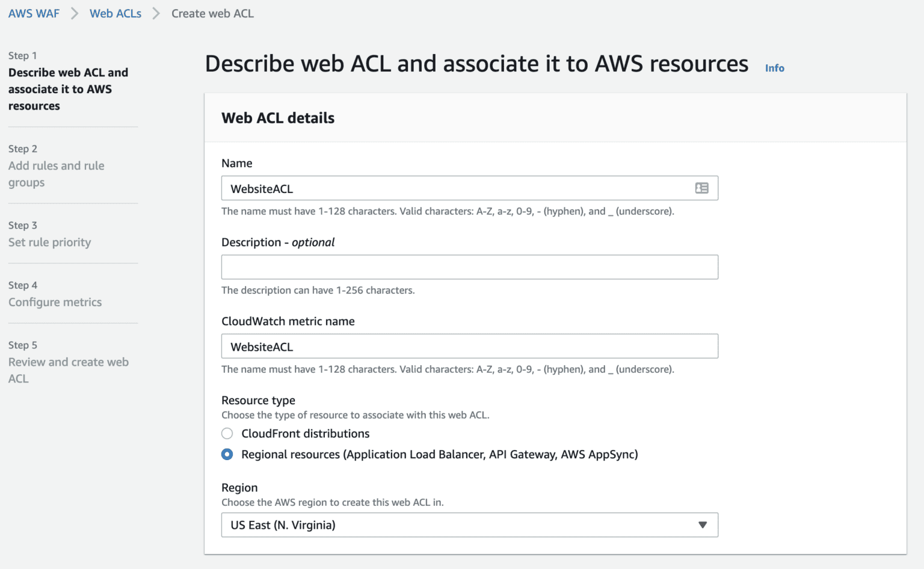Return to AWS WAF from the breadcrumb

pos(34,13)
